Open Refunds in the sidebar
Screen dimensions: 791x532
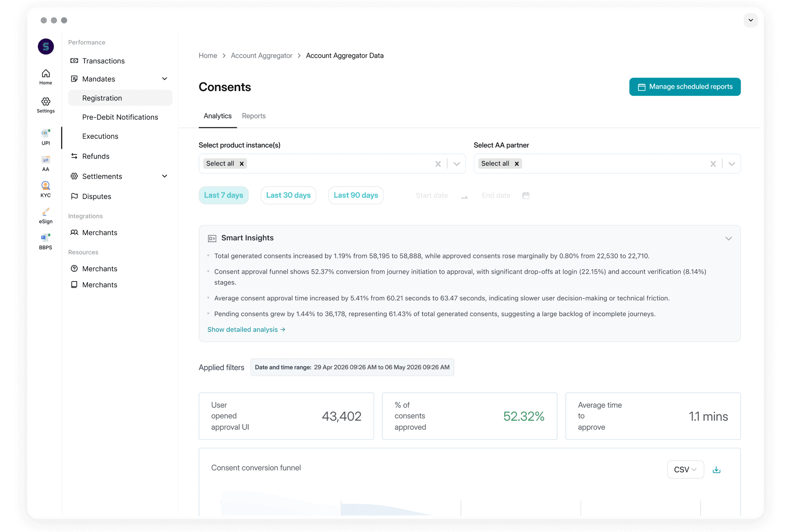tap(96, 156)
